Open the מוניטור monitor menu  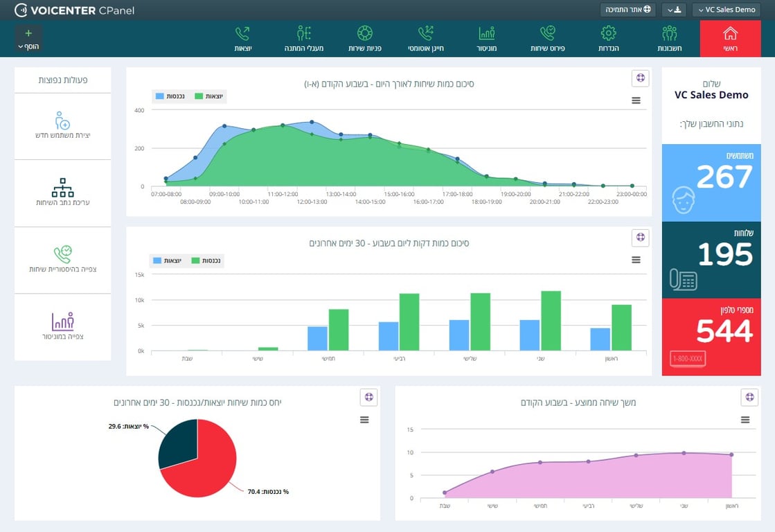pyautogui.click(x=486, y=39)
